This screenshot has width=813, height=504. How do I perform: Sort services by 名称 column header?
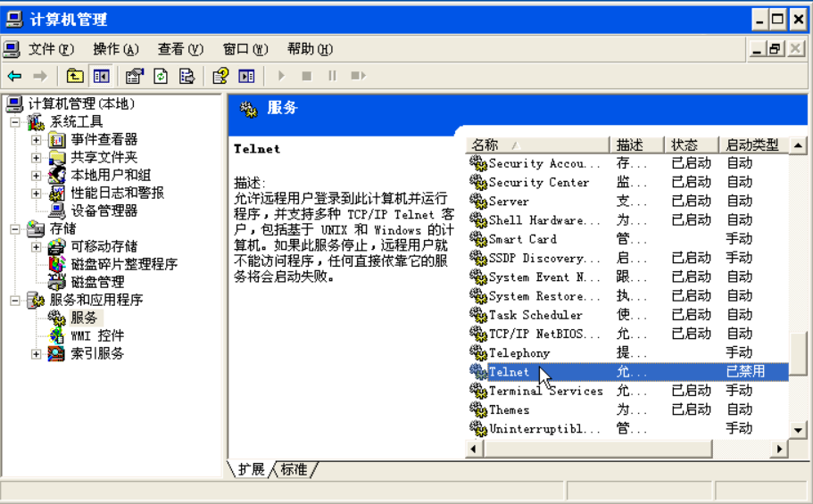(537, 145)
